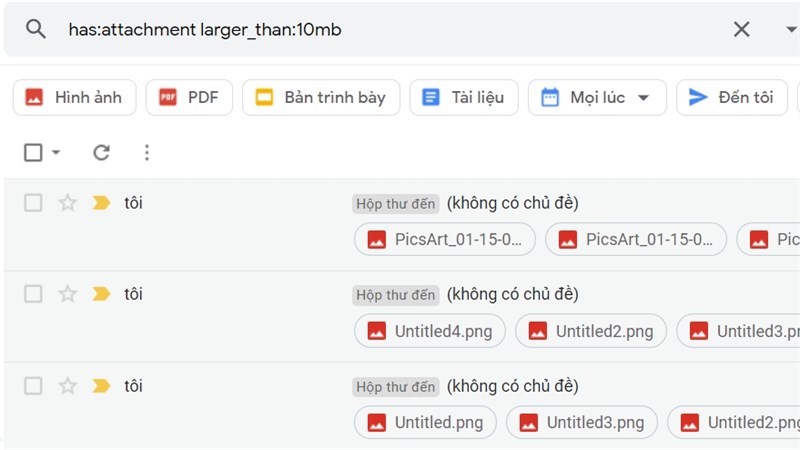800x450 pixels.
Task: Select the Tài liệu filter chip
Action: point(464,97)
